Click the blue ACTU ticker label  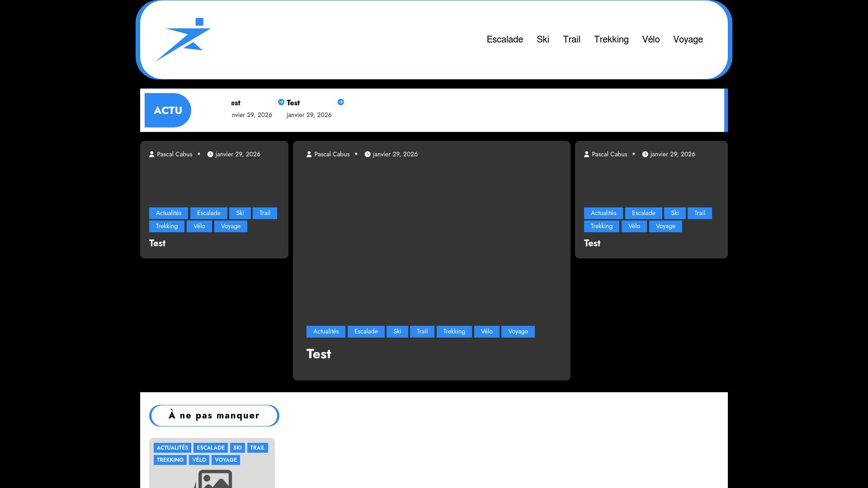point(168,110)
